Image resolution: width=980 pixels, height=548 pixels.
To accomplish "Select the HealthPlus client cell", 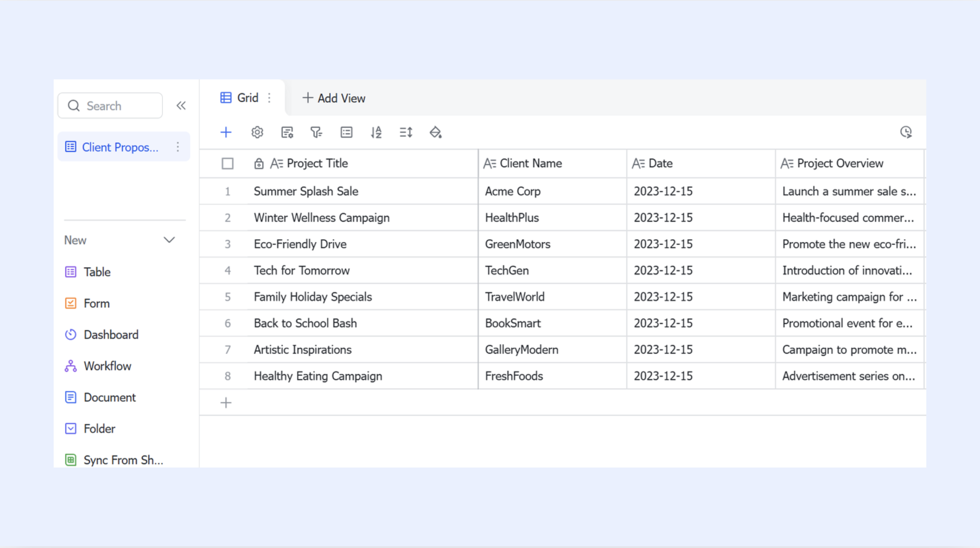I will 552,218.
